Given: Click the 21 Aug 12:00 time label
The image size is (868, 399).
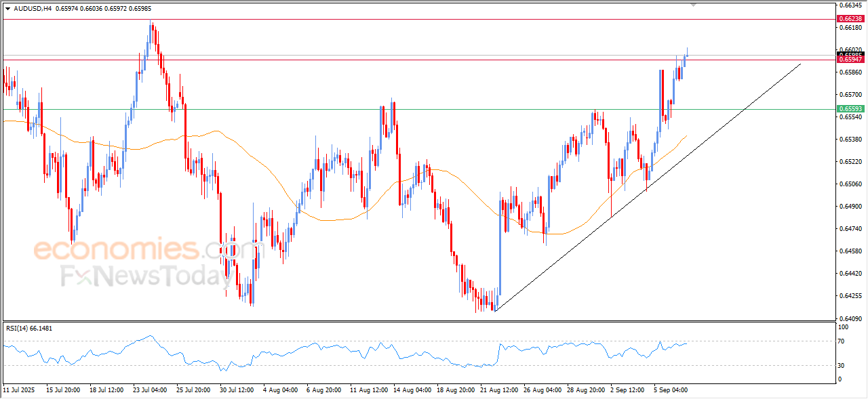Looking at the screenshot, I should pos(498,390).
